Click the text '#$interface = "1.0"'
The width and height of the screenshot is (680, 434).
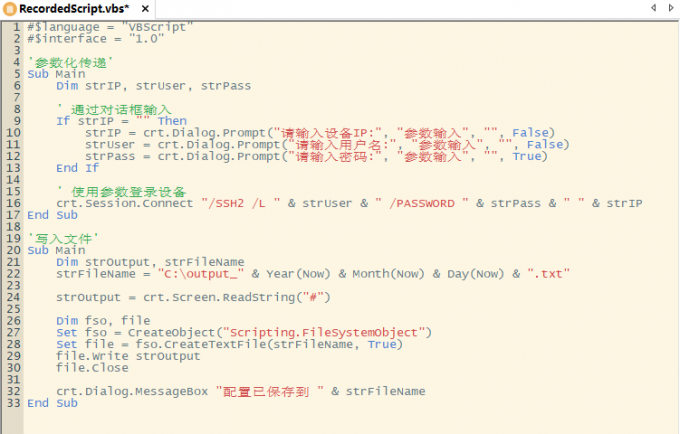click(x=96, y=39)
